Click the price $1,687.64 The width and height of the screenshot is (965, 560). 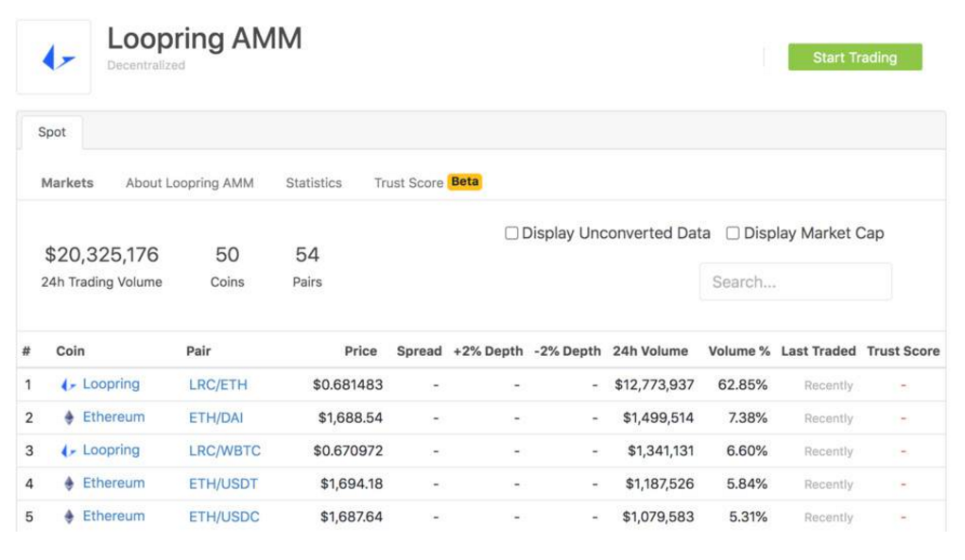tap(352, 517)
